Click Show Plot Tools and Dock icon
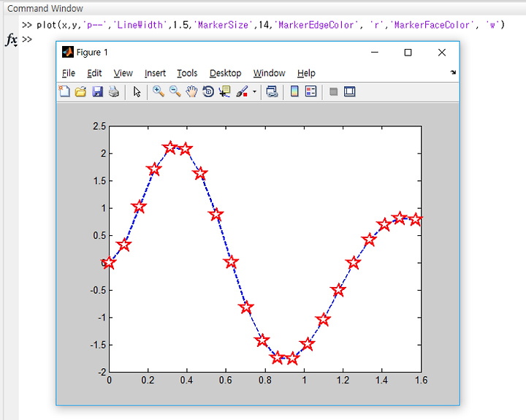The width and height of the screenshot is (526, 420). pyautogui.click(x=349, y=91)
